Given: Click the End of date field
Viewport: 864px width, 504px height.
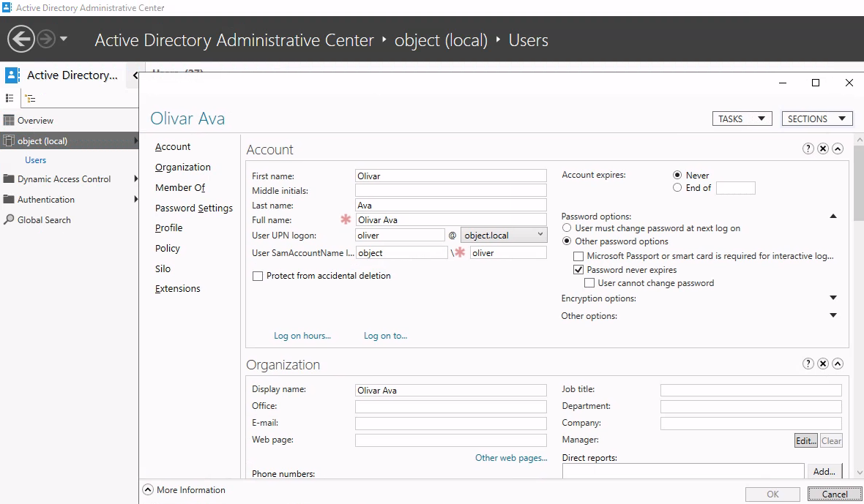Looking at the screenshot, I should pyautogui.click(x=736, y=187).
